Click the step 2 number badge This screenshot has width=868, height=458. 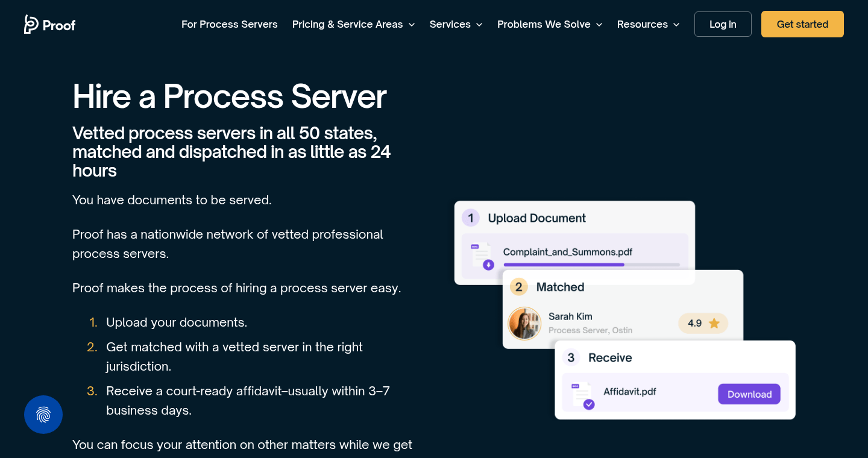coord(519,287)
